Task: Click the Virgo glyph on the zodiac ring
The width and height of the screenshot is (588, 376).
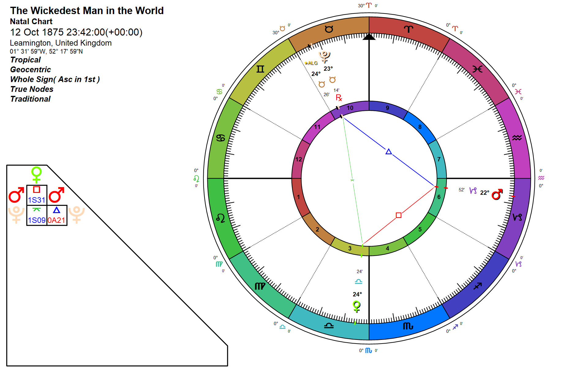Action: [260, 286]
